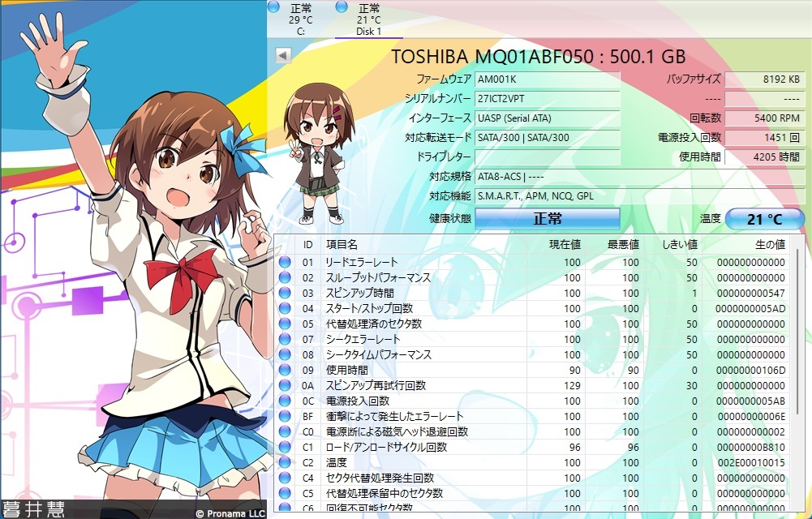Select the C: drive tab
This screenshot has height=519, width=812.
coord(300,19)
